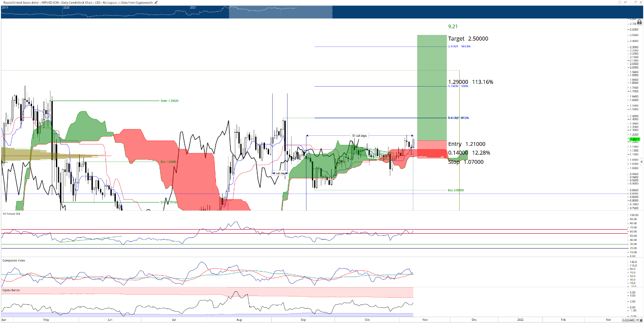Click the red risk zone rectangle
This screenshot has height=323, width=644.
[432, 149]
